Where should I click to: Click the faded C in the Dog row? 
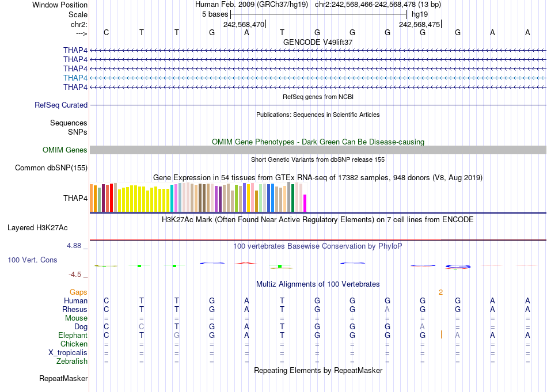(x=141, y=327)
